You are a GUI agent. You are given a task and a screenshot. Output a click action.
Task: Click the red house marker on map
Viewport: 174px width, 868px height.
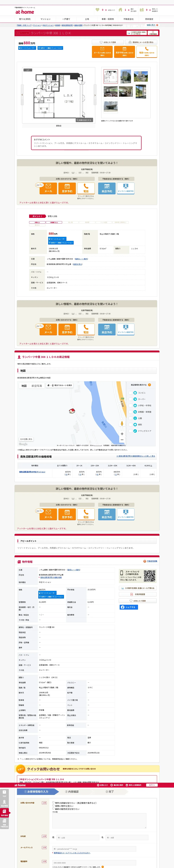click(x=72, y=411)
